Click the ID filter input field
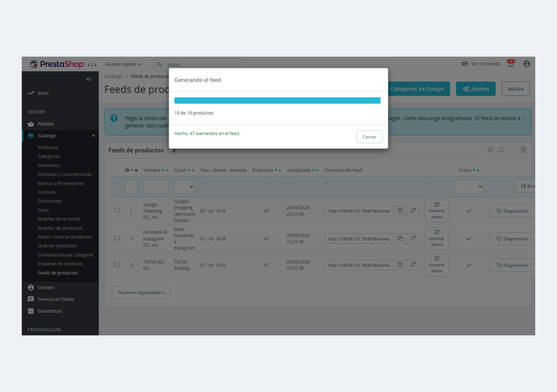Viewport: 557px width, 392px height. [131, 187]
